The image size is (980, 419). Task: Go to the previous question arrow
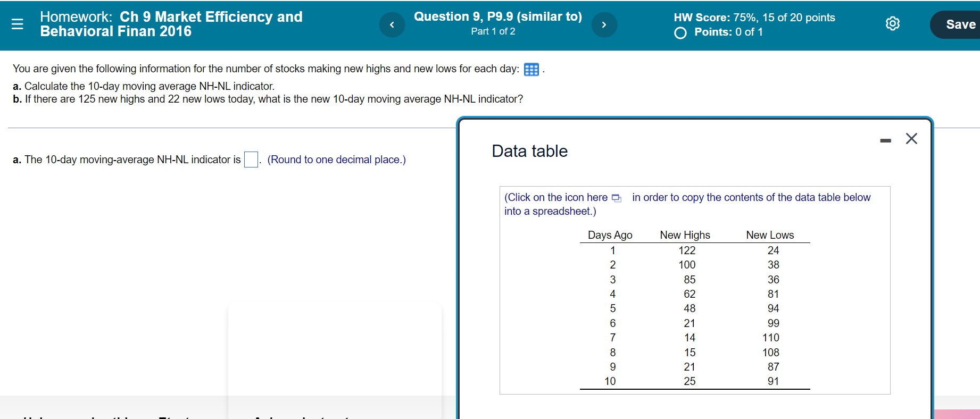(x=392, y=24)
